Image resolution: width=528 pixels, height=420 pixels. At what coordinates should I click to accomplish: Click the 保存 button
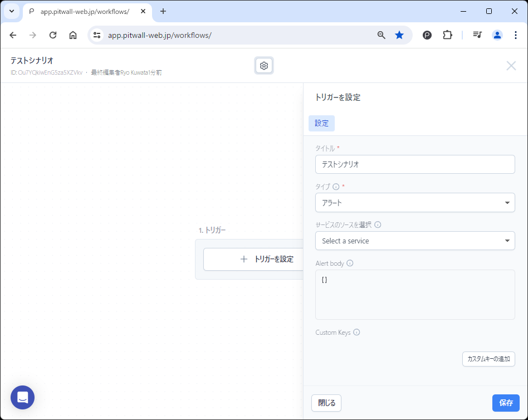505,403
